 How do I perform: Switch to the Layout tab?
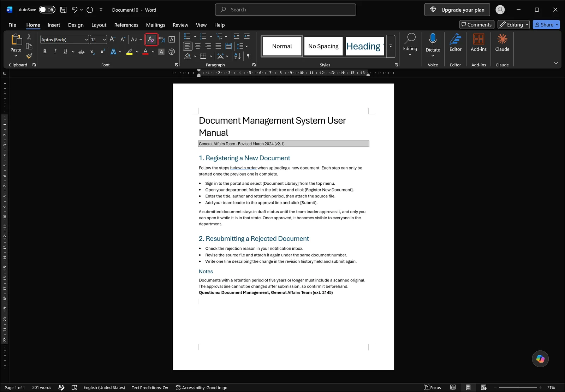[x=99, y=25]
